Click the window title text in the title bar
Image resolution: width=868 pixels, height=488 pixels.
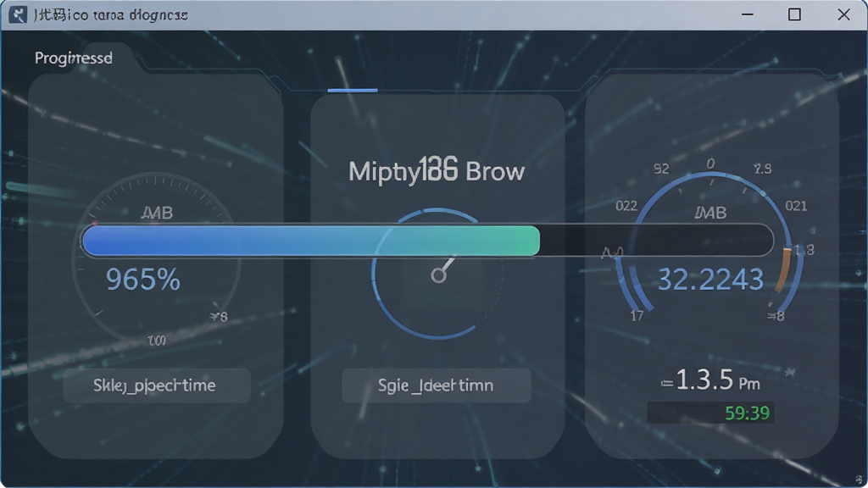(x=111, y=15)
